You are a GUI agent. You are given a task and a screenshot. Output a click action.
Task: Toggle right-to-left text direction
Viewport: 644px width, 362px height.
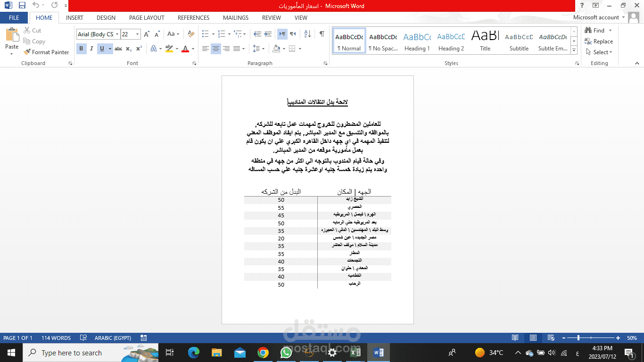tap(293, 34)
